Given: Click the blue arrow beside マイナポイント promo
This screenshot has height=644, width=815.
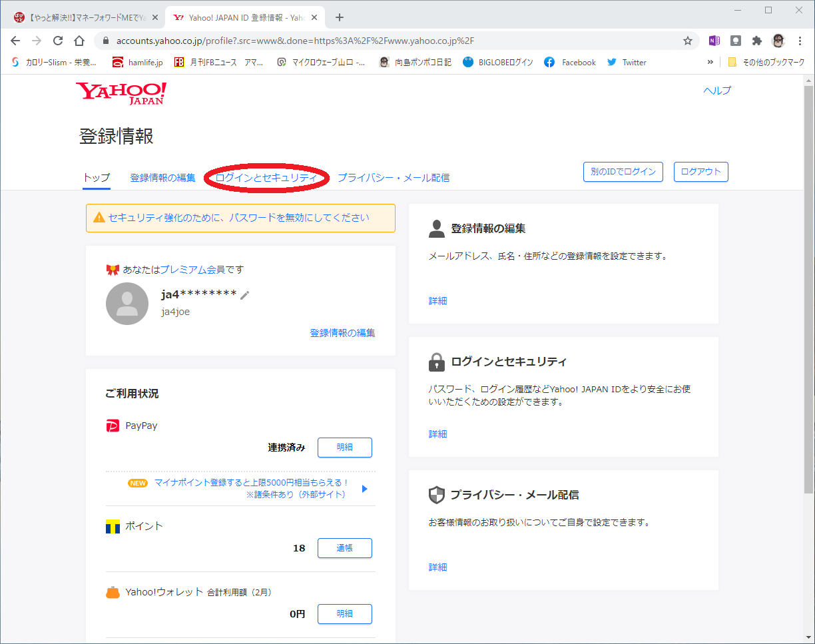Looking at the screenshot, I should tap(364, 489).
